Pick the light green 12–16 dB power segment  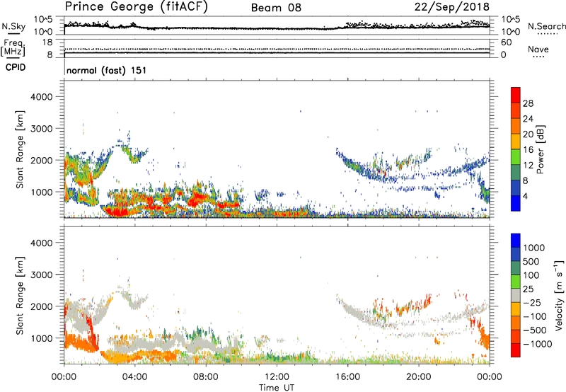pyautogui.click(x=516, y=157)
